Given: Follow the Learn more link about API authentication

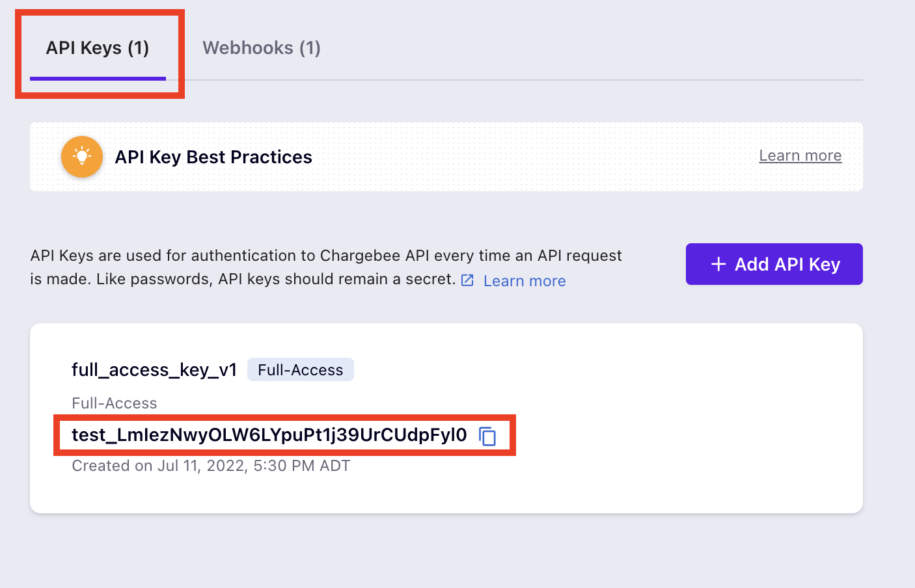Looking at the screenshot, I should (x=524, y=280).
